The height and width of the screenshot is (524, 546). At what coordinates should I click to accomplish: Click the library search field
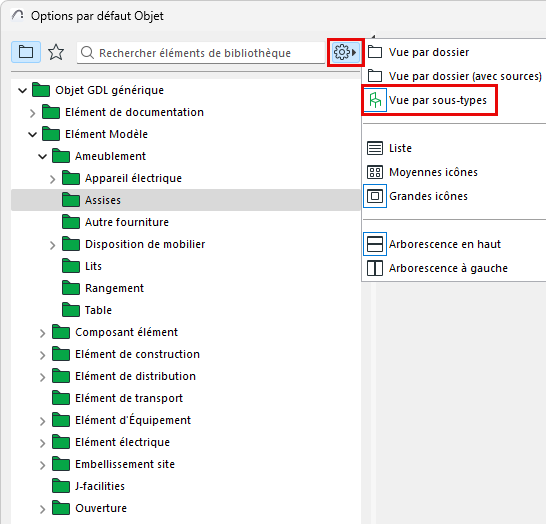click(201, 53)
